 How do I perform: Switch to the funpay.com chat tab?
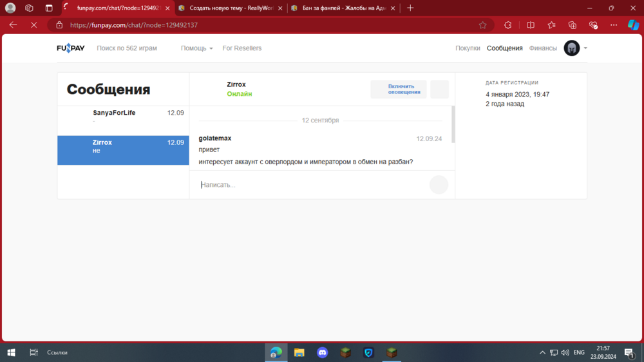click(118, 8)
